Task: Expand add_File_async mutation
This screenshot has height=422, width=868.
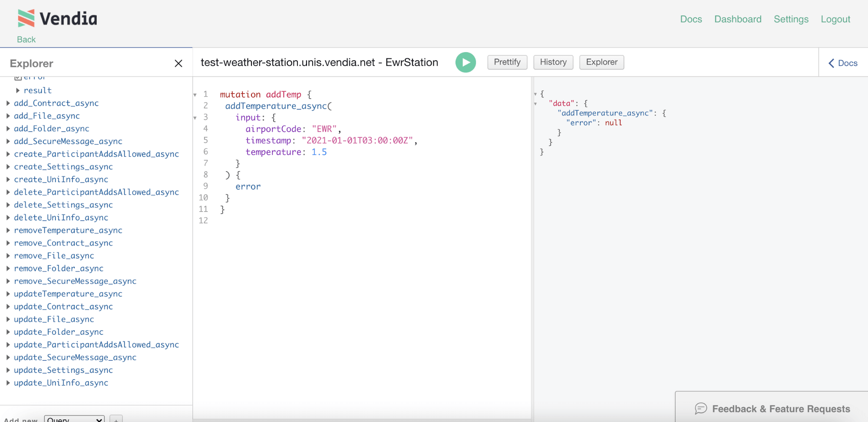Action: pyautogui.click(x=8, y=116)
